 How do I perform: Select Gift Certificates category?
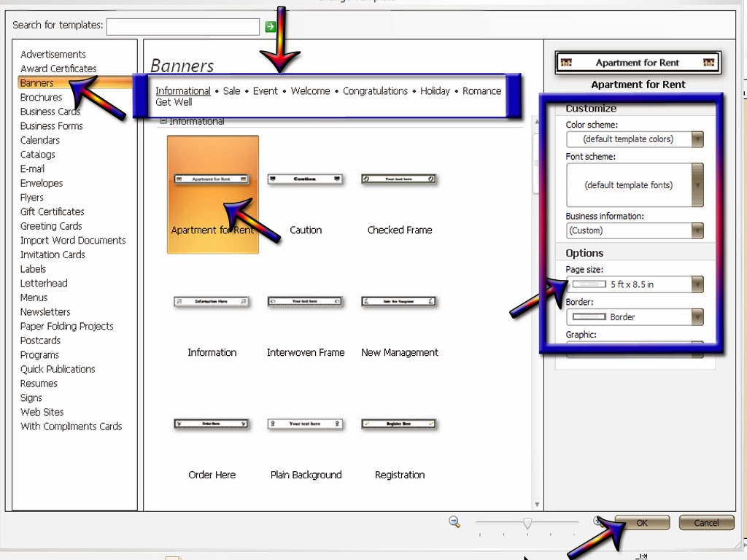coord(53,211)
